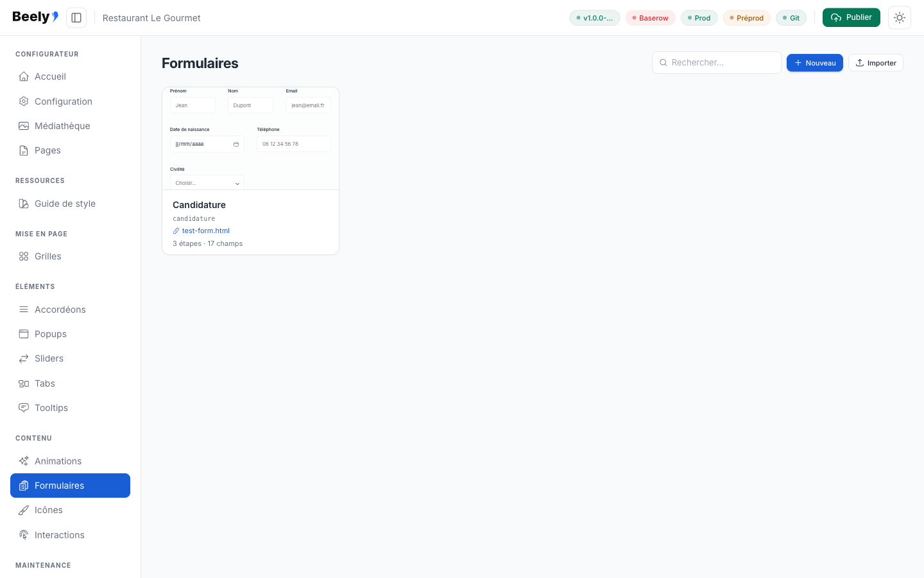Click the Tooltips speech bubble icon
This screenshot has height=578, width=924.
[24, 408]
